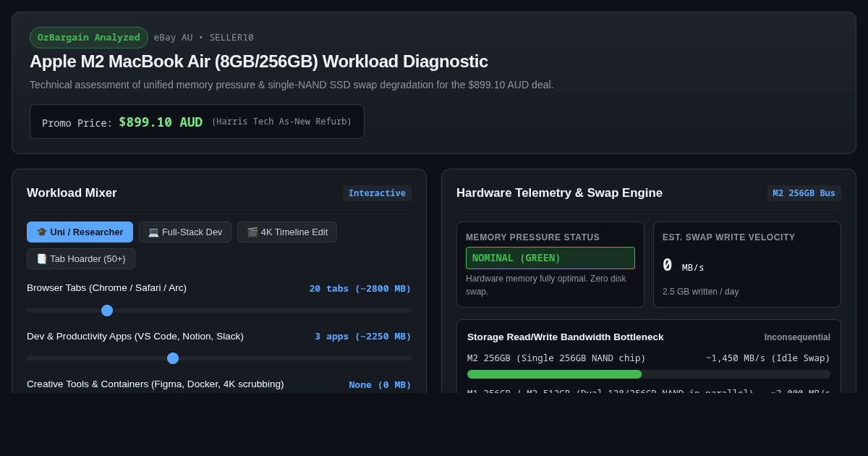Image resolution: width=868 pixels, height=456 pixels.
Task: Click the ~1,450 MB/s (Idle Swap) value
Action: pyautogui.click(x=768, y=358)
